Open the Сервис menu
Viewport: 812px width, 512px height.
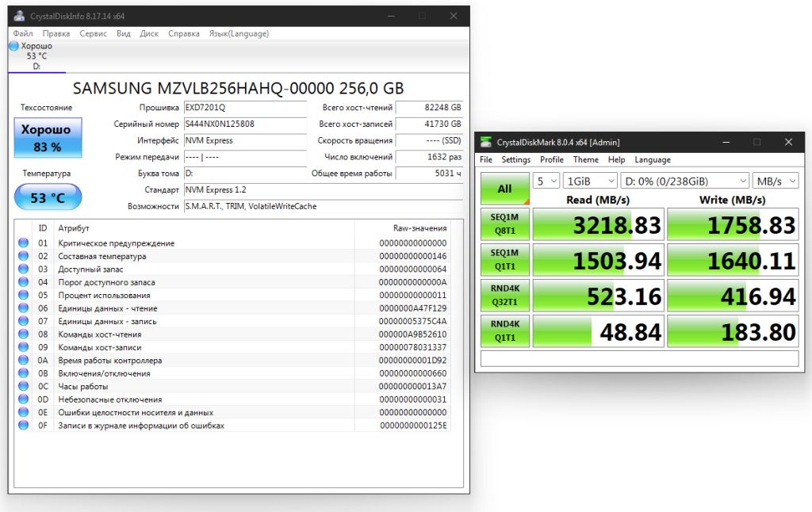94,33
